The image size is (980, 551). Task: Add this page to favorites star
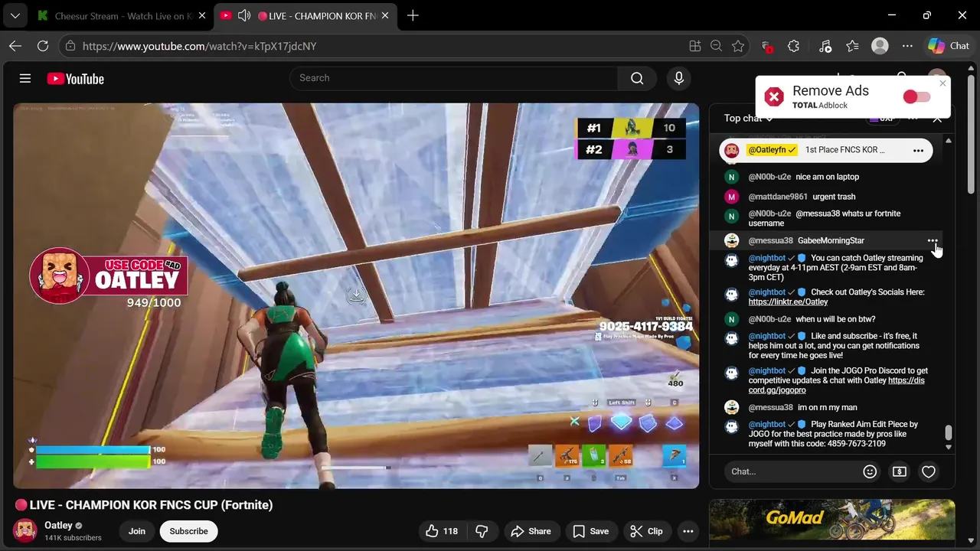tap(737, 46)
